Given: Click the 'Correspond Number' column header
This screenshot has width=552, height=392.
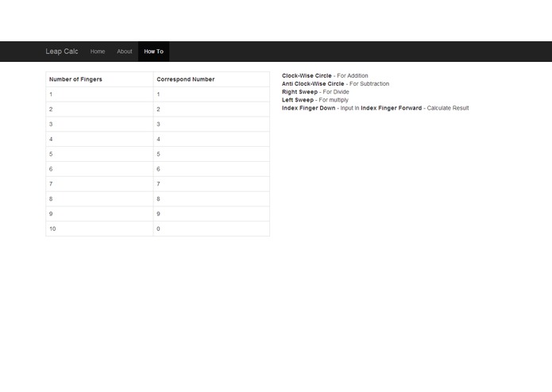Looking at the screenshot, I should [x=211, y=79].
